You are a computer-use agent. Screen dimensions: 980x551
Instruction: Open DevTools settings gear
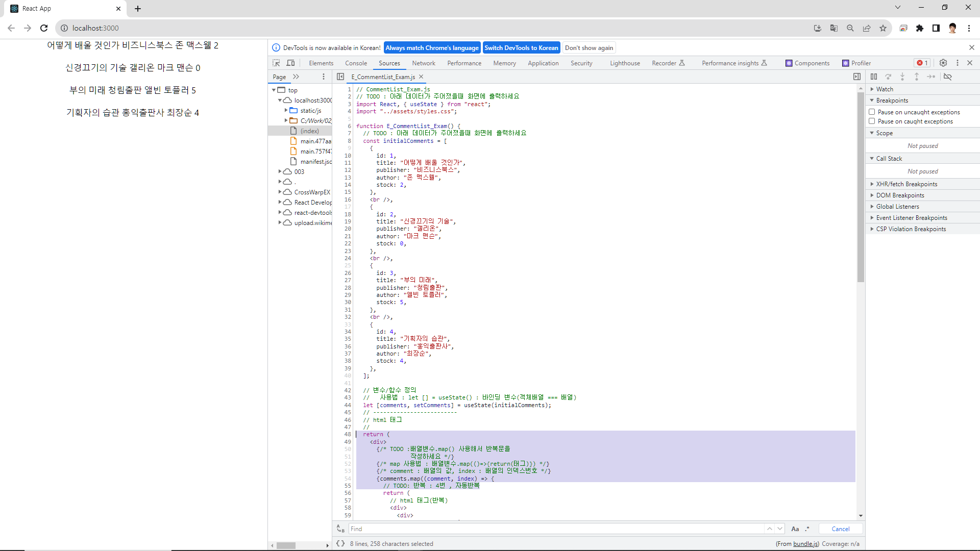(x=943, y=63)
